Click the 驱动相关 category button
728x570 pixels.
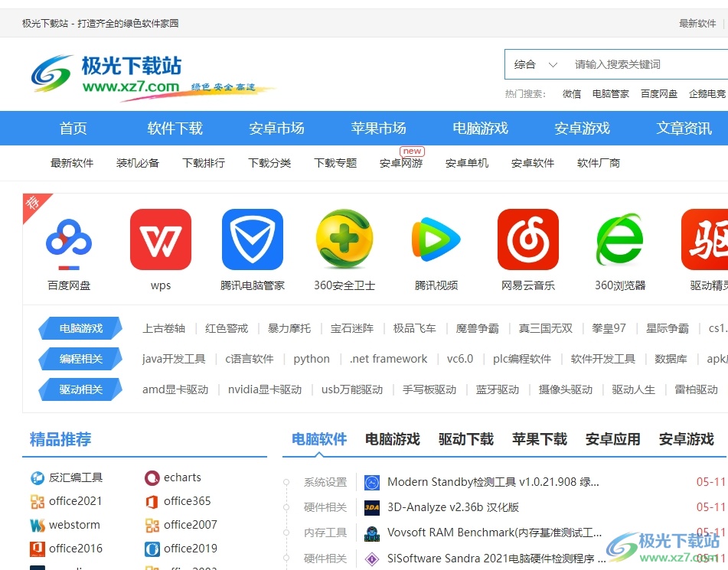[x=80, y=389]
